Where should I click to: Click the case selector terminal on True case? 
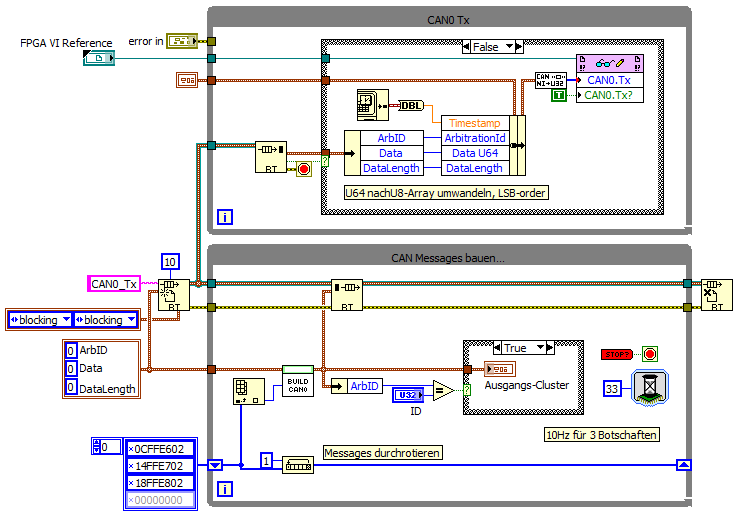pyautogui.click(x=467, y=390)
